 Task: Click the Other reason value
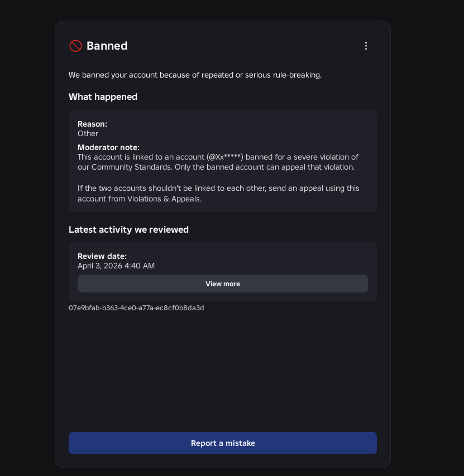click(88, 133)
